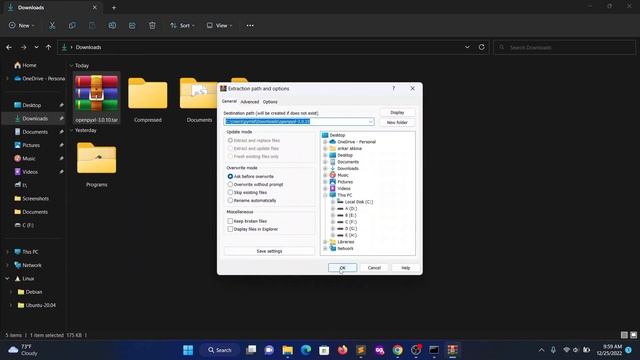Collapse the Linux node in sidebar
Image resolution: width=640 pixels, height=360 pixels.
click(7, 278)
